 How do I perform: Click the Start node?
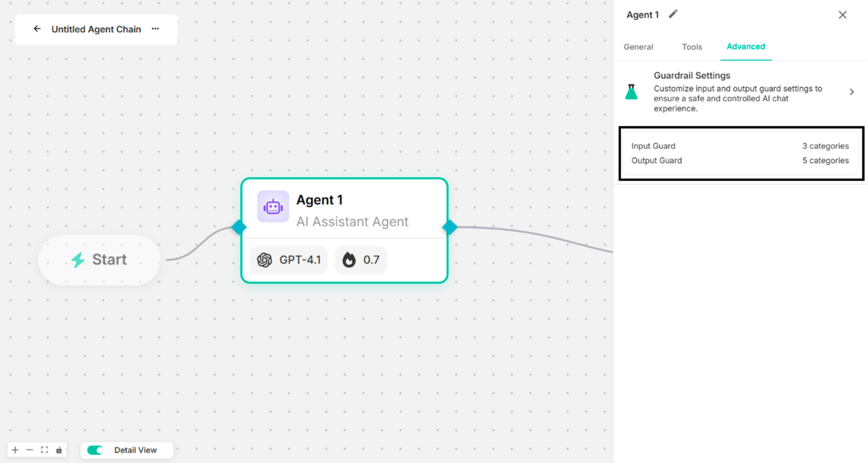pos(99,260)
